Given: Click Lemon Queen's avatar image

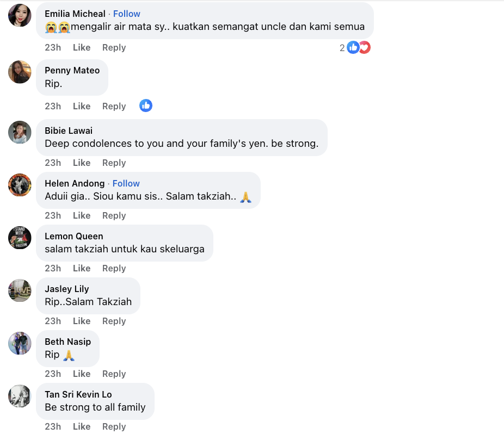Looking at the screenshot, I should tap(20, 238).
